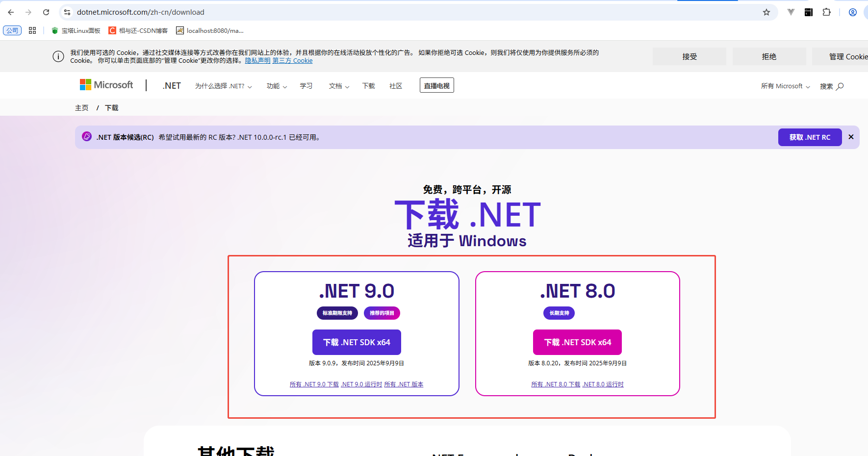Click the '版本 9.0.9，发布时间 2025年9月9日' text
Image resolution: width=868 pixels, height=456 pixels.
(x=357, y=363)
